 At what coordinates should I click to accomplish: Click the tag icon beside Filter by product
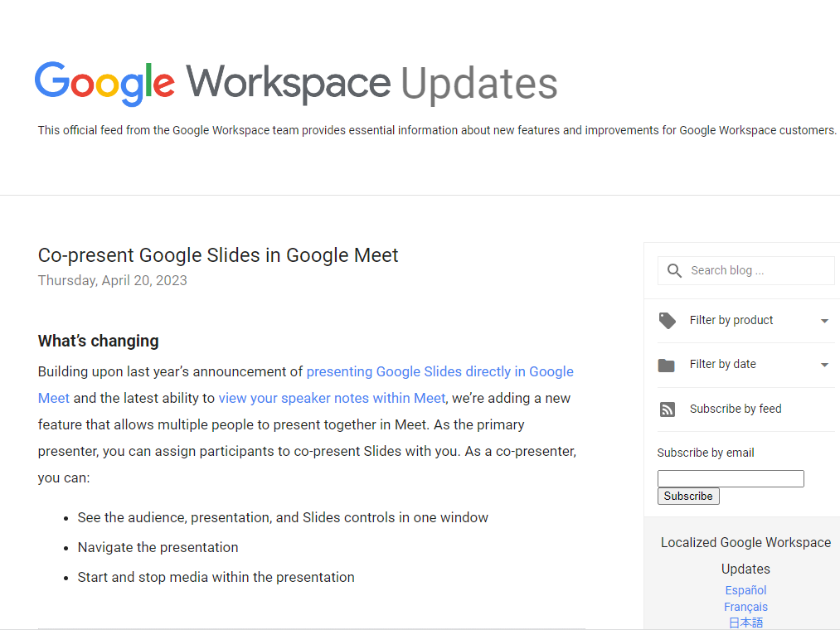coord(668,321)
